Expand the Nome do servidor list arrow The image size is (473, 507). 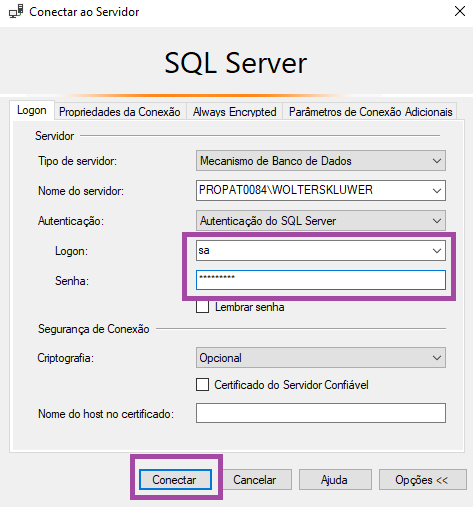(437, 191)
